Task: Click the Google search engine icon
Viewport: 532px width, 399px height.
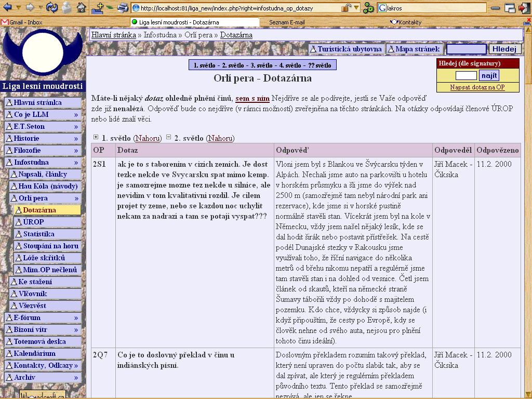Action: pyautogui.click(x=382, y=8)
